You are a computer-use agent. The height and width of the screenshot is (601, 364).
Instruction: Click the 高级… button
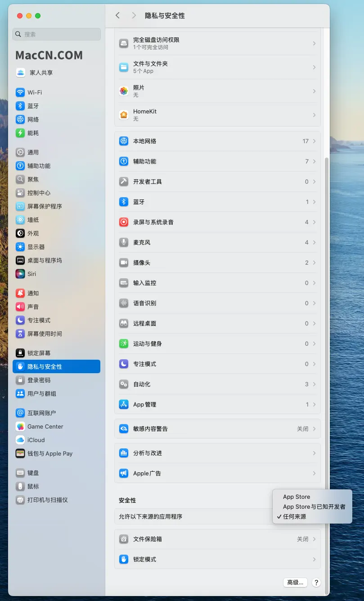pos(295,582)
